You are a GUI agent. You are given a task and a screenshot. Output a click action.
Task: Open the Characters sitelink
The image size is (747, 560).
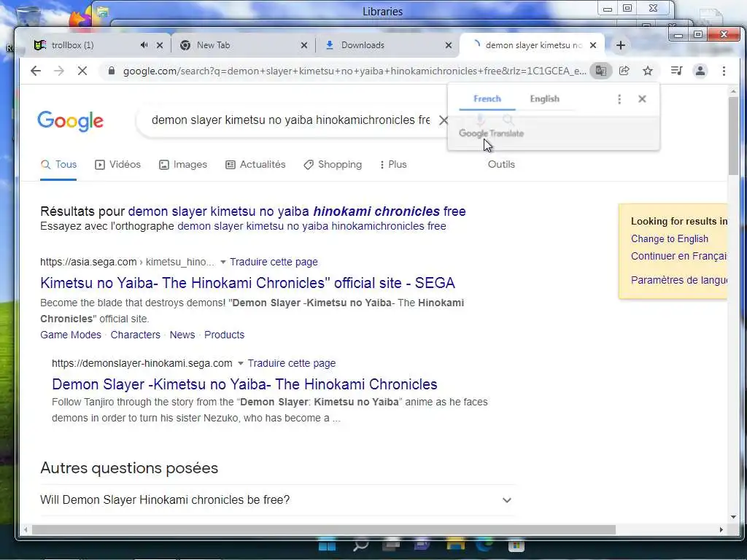(135, 335)
